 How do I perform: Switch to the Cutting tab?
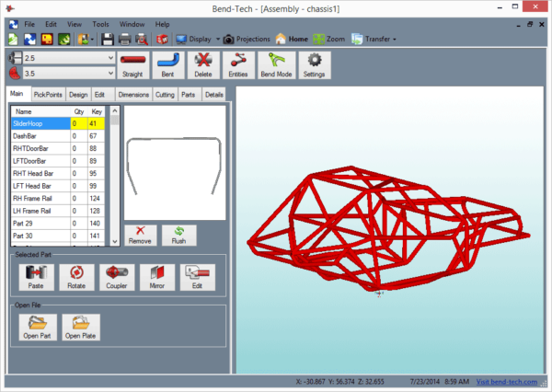165,95
